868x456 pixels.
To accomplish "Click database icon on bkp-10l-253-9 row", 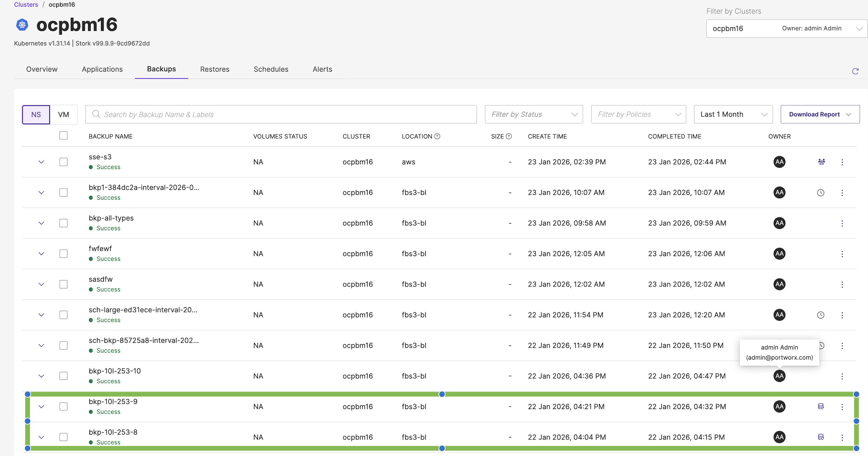I will 821,406.
